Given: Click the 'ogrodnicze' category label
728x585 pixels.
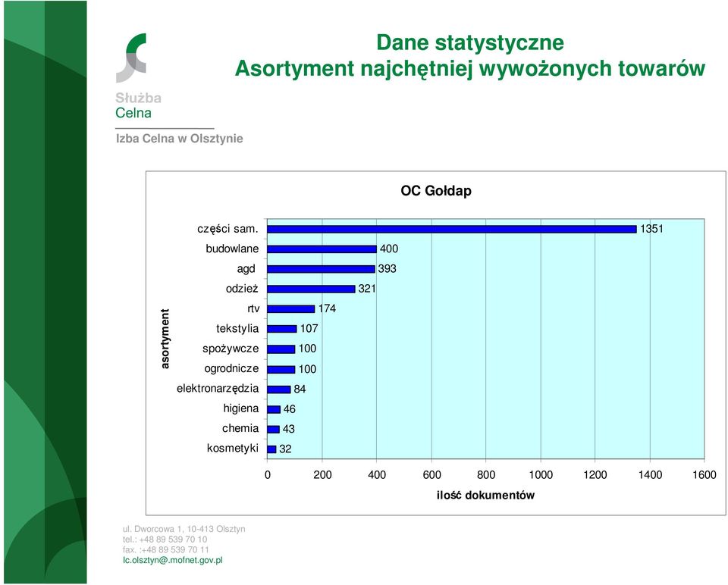Looking at the screenshot, I should tap(232, 368).
